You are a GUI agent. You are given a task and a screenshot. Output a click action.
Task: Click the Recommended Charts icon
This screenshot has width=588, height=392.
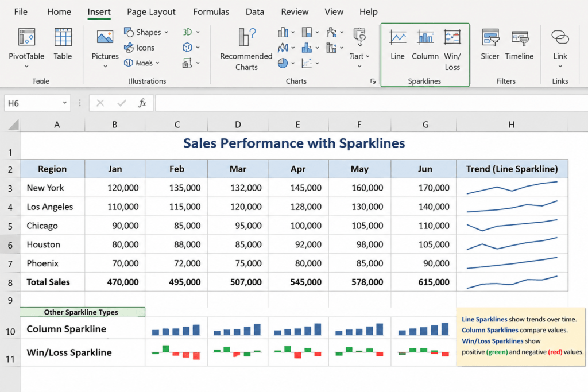point(246,37)
